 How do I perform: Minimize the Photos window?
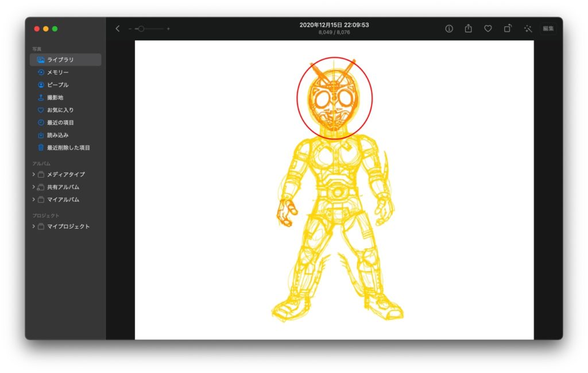point(46,29)
